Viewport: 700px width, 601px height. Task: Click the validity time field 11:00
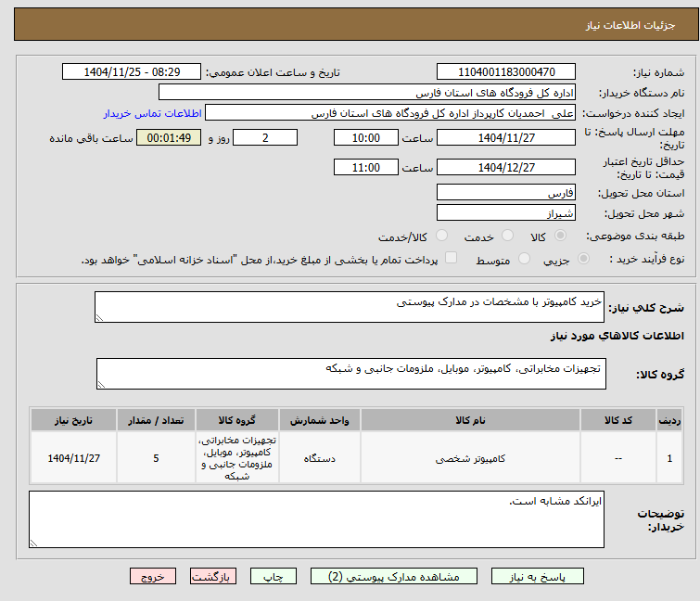tap(366, 167)
